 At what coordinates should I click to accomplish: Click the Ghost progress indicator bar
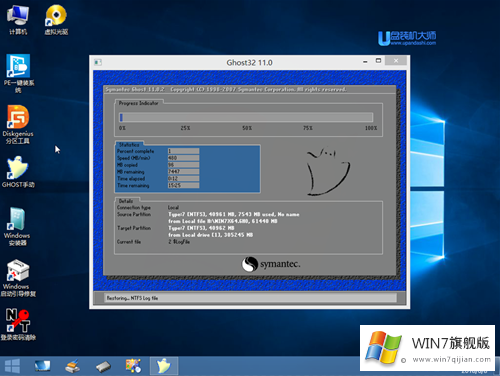pos(246,117)
